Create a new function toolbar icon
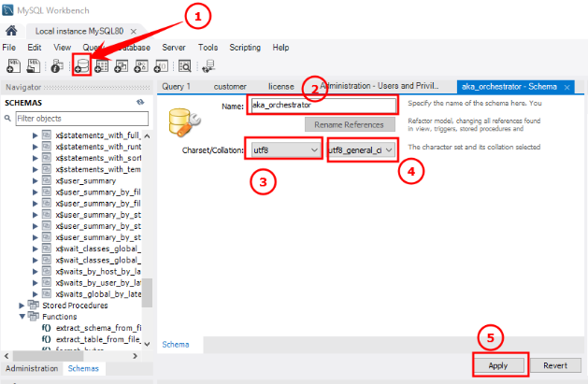 tap(161, 66)
